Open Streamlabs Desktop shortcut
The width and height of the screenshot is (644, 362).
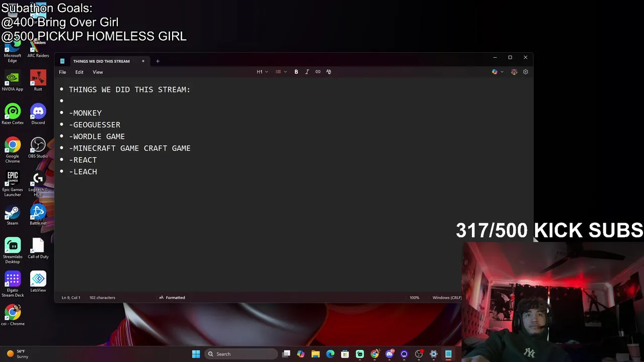coord(13,251)
